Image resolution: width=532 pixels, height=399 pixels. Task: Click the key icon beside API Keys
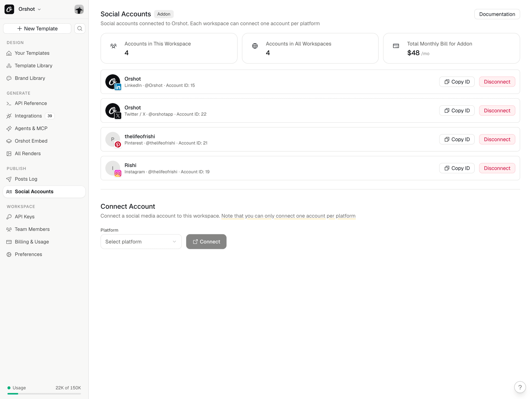[9, 217]
